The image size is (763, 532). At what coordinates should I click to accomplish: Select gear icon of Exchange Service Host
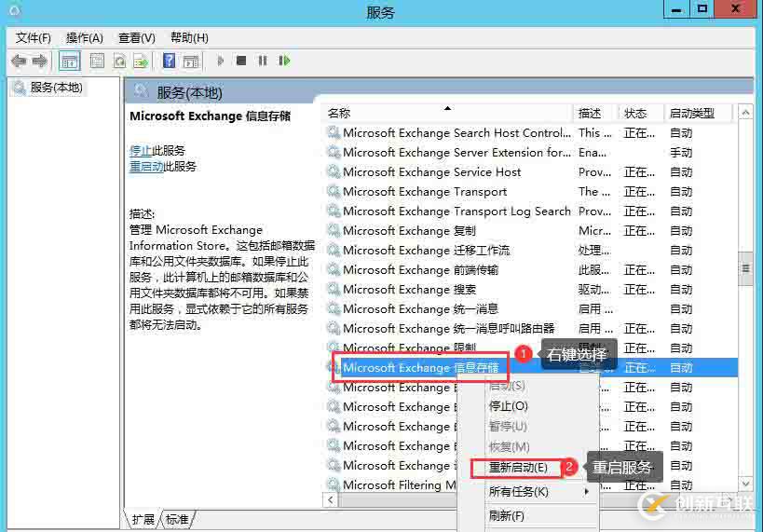pyautogui.click(x=334, y=171)
